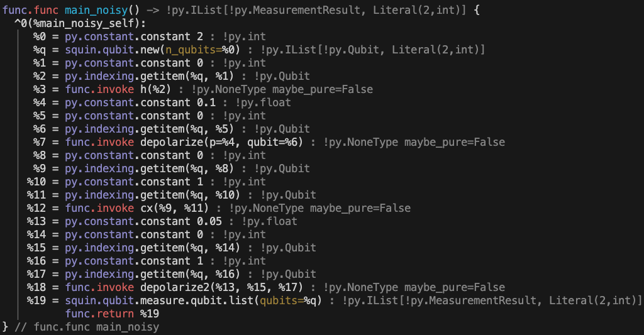Click the %18 variable at line start

click(36, 287)
